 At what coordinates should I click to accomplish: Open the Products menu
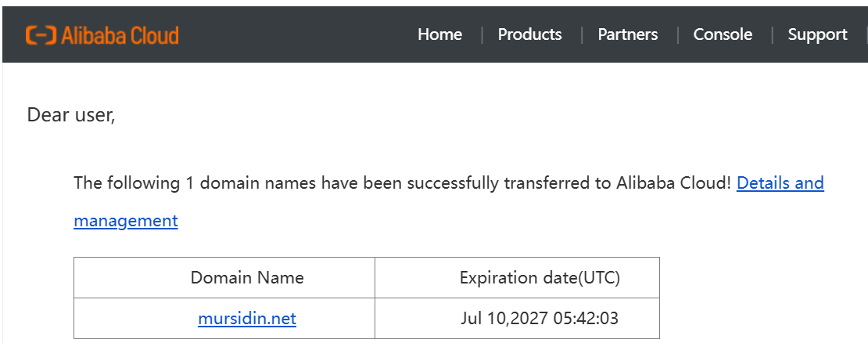529,34
